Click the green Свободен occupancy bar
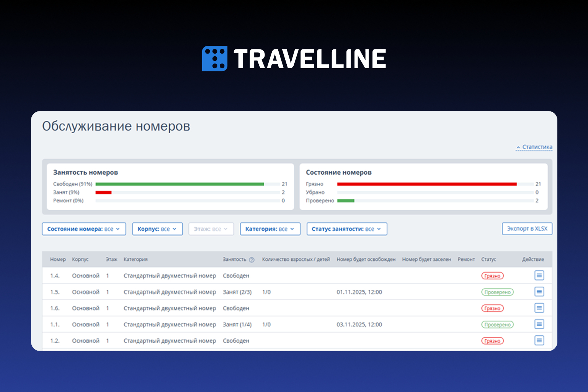The width and height of the screenshot is (588, 392). tap(180, 184)
